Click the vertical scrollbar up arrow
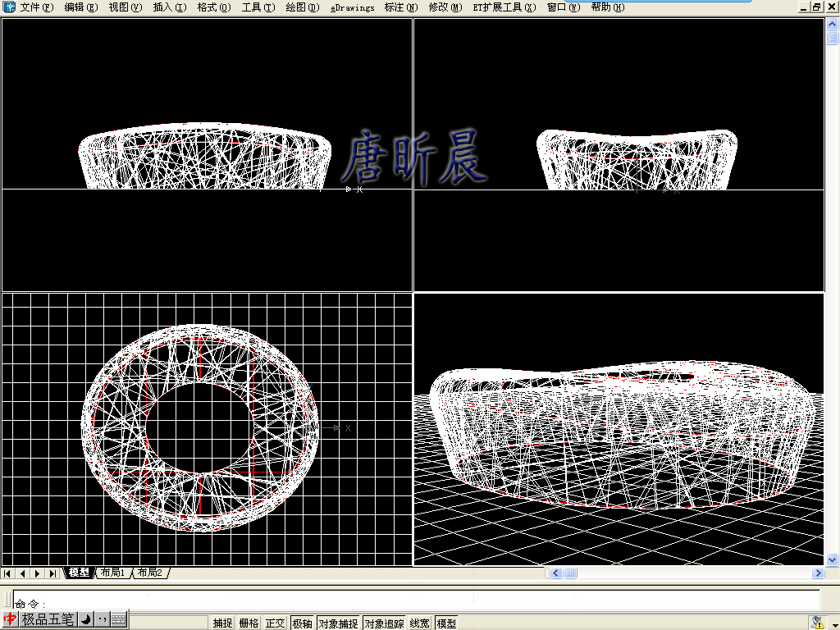The height and width of the screenshot is (630, 840). pos(832,25)
